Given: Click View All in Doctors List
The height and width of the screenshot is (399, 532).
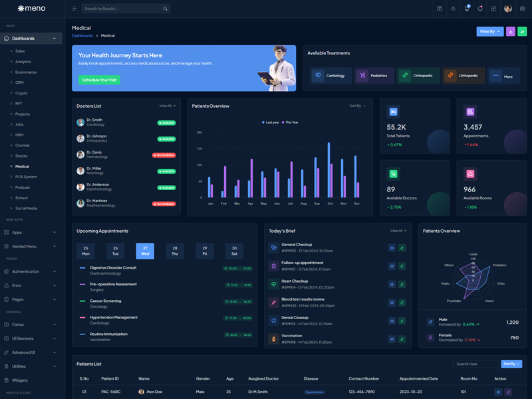Looking at the screenshot, I should point(167,106).
